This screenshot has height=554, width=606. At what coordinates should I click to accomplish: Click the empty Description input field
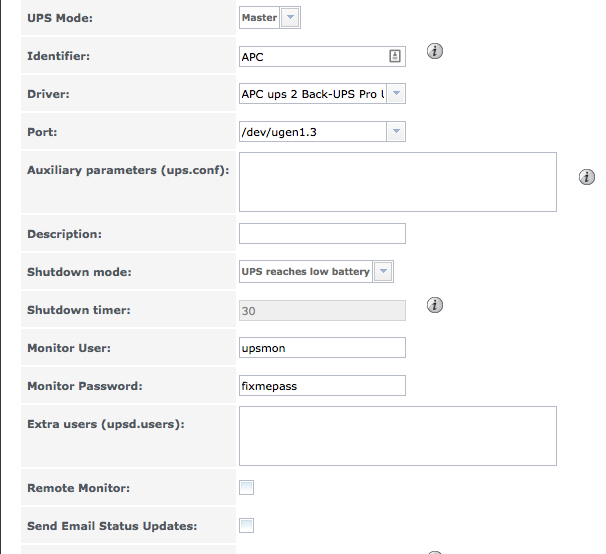point(322,234)
